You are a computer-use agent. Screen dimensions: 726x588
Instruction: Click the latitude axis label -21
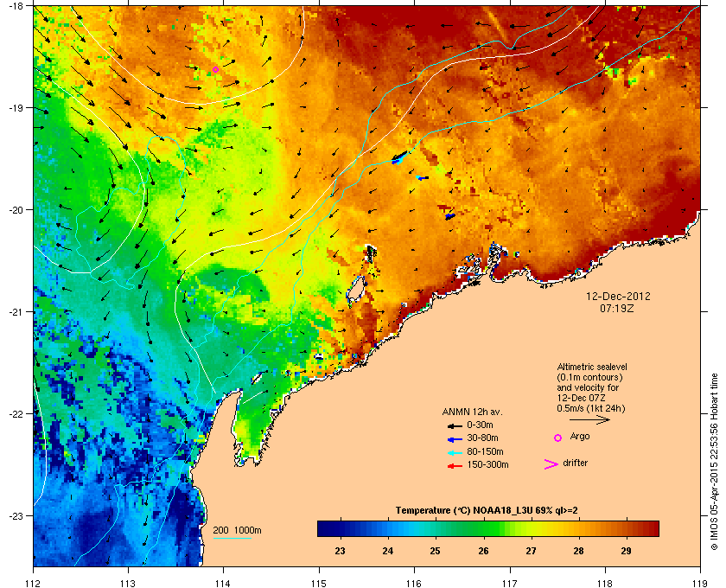[16, 312]
